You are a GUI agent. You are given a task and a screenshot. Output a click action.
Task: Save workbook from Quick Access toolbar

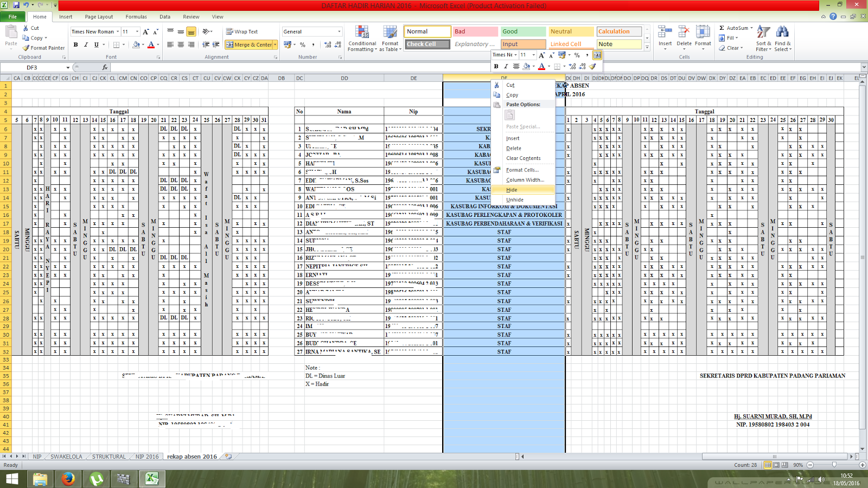[16, 4]
